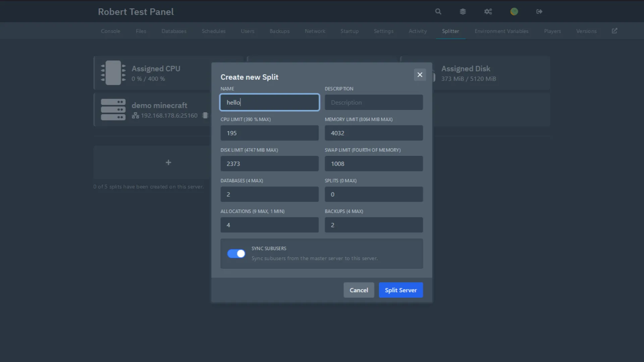Go to the Backups tab
Viewport: 644px width, 362px height.
[279, 31]
